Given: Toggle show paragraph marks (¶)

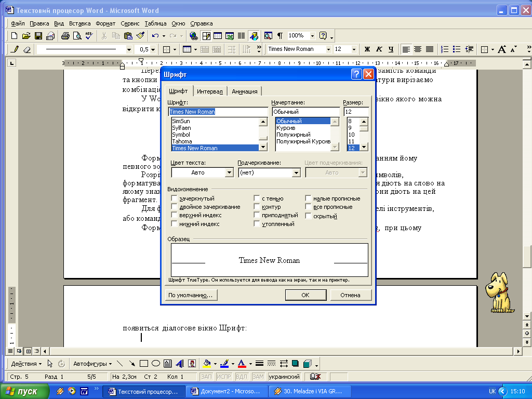Looking at the screenshot, I should pos(280,36).
